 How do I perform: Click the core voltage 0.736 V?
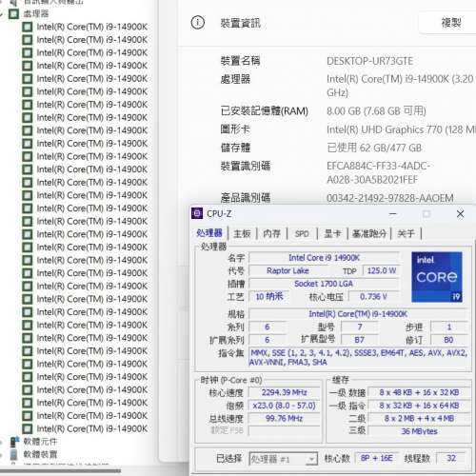click(x=373, y=296)
